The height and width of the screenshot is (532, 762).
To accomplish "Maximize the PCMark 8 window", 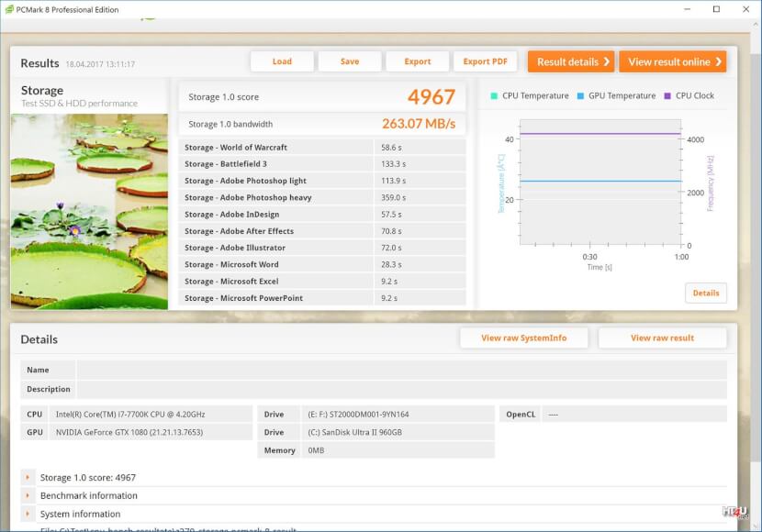I will [x=716, y=9].
